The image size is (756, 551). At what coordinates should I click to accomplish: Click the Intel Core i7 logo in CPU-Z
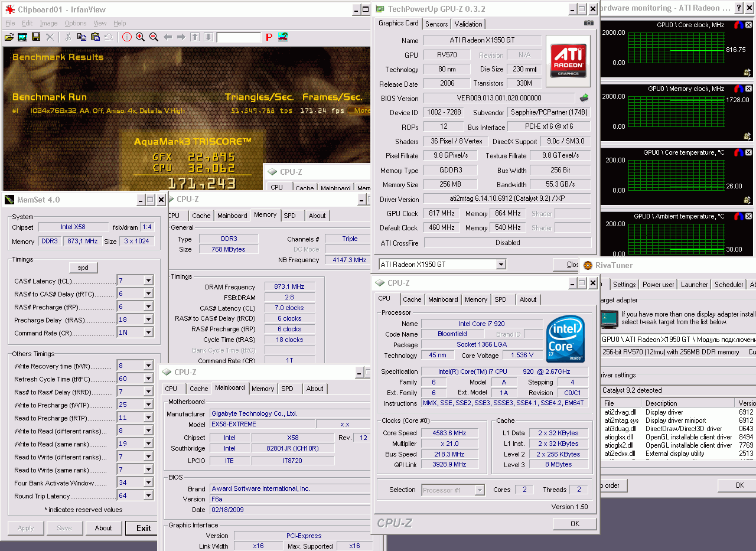[x=565, y=340]
